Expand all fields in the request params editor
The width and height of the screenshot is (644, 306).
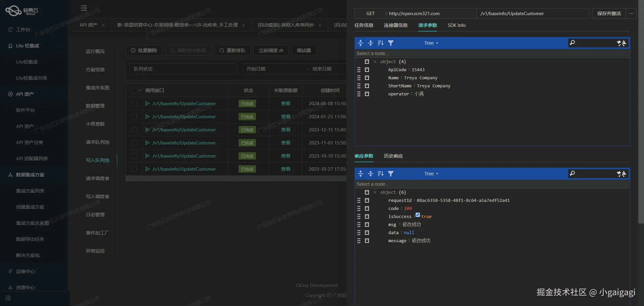361,43
